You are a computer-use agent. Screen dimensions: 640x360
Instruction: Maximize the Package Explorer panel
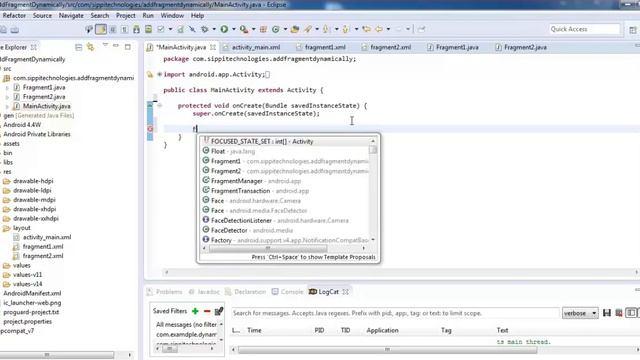128,47
